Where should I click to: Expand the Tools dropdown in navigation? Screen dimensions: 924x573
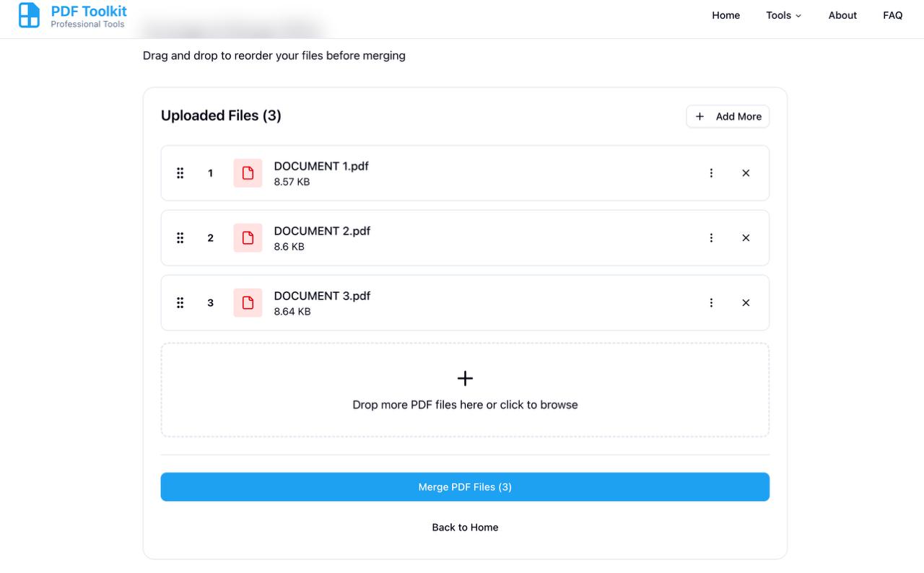784,15
